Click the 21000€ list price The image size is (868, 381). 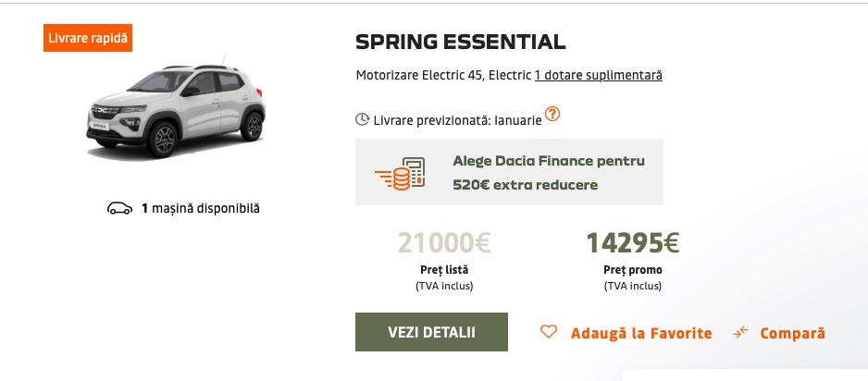[444, 243]
